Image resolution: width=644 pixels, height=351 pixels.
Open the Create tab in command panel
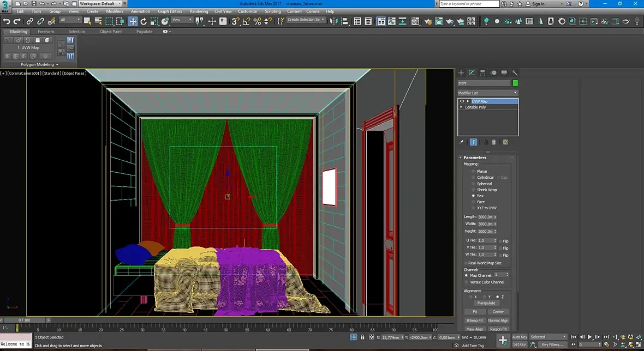tap(461, 72)
